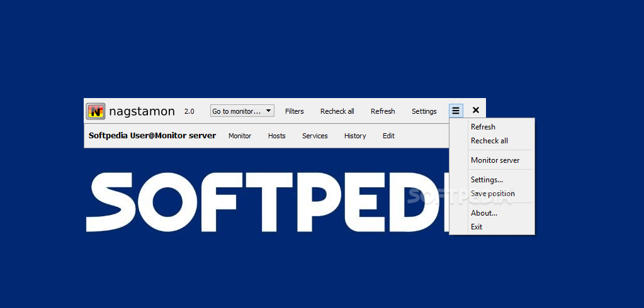Image resolution: width=644 pixels, height=308 pixels.
Task: Select Save position in the menu
Action: 492,193
